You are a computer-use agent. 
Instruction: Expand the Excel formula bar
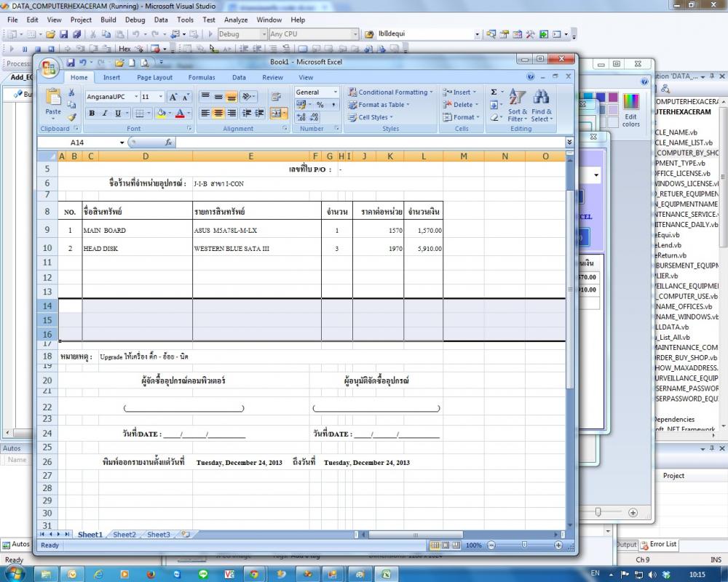click(x=570, y=142)
